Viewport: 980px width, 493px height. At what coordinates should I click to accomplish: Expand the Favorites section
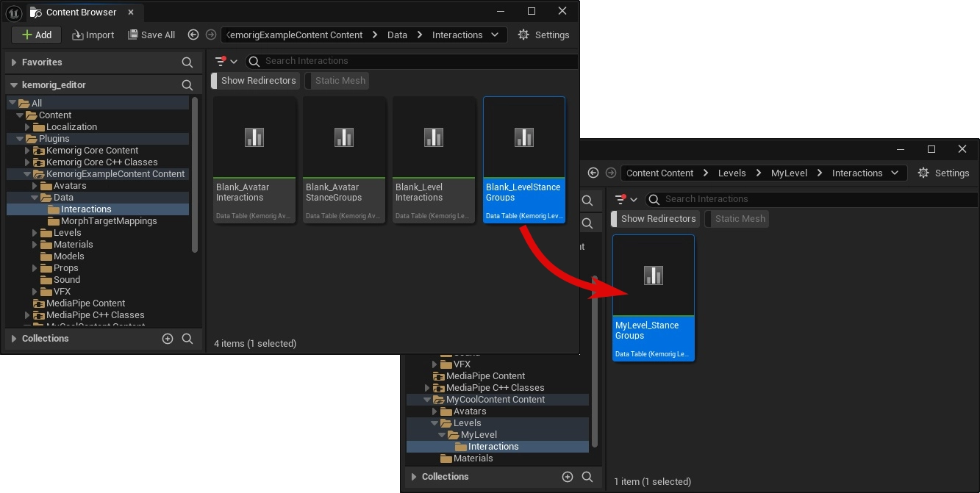coord(14,62)
